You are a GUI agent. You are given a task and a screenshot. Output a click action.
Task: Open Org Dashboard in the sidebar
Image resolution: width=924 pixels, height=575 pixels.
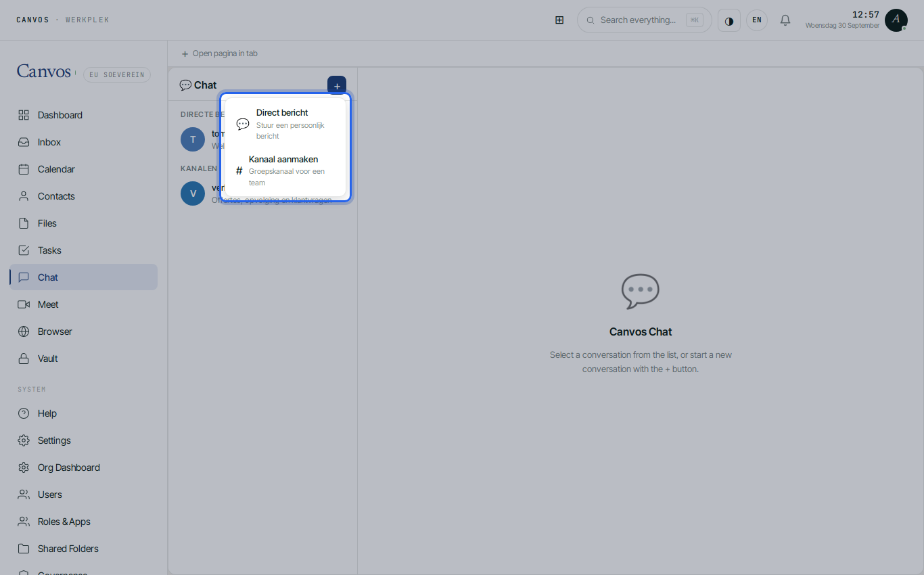(x=83, y=467)
